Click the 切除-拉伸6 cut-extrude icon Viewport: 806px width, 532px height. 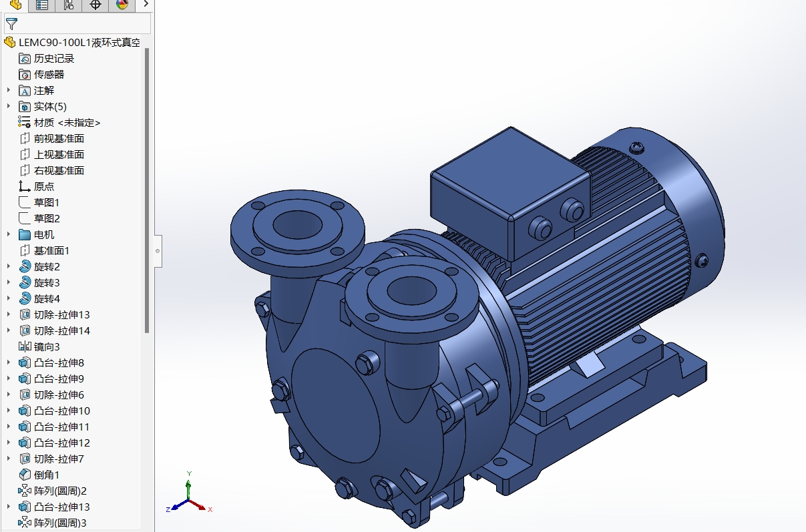point(25,394)
